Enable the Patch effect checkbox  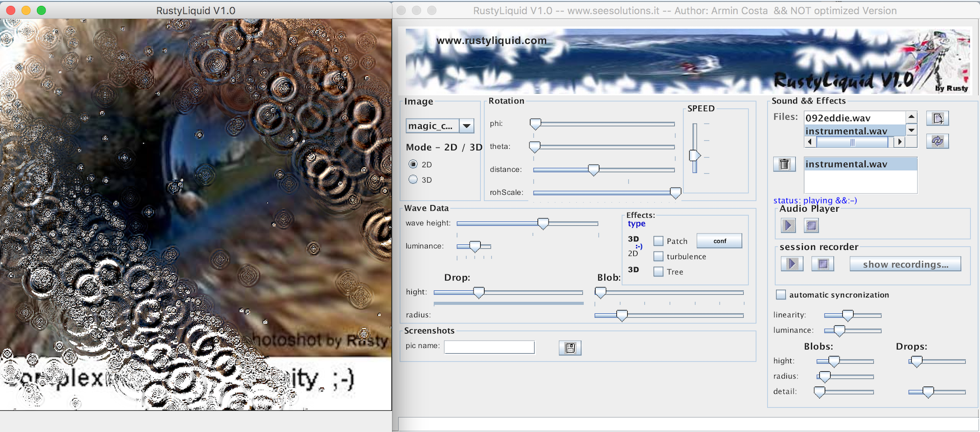(x=658, y=241)
